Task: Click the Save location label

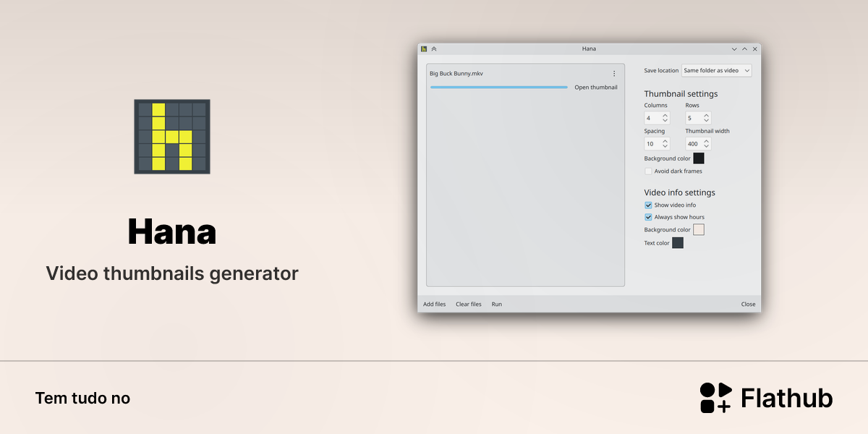Action: (661, 71)
